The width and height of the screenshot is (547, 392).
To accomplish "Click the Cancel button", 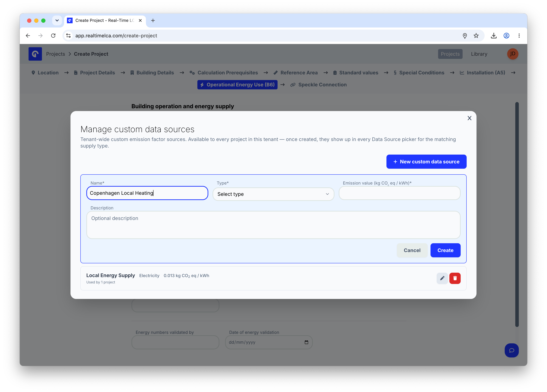I will 412,250.
